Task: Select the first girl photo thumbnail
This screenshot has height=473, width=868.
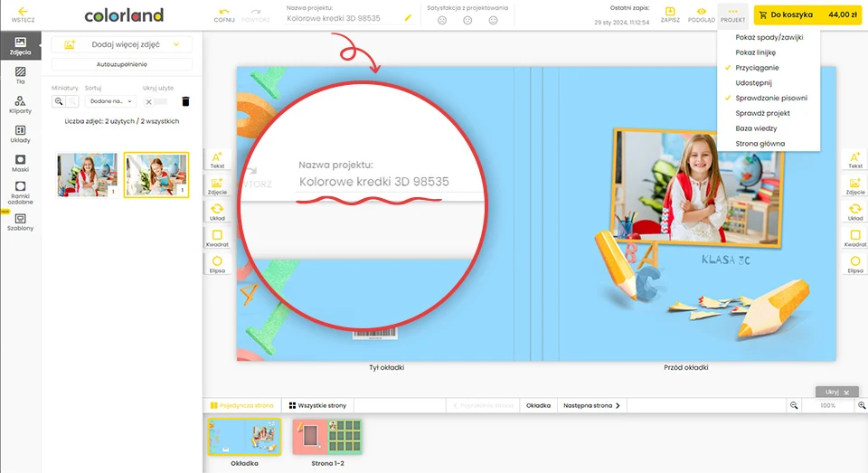Action: click(88, 175)
